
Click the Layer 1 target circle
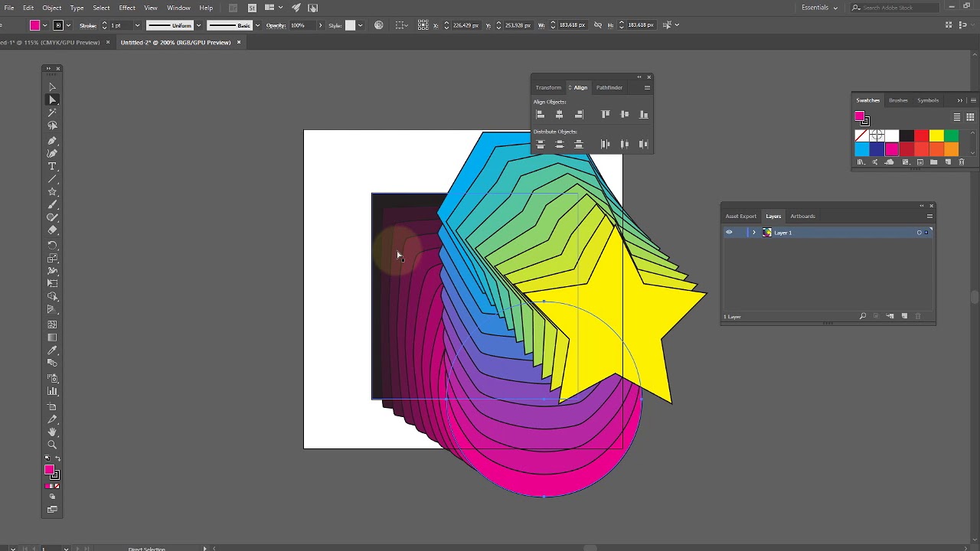920,233
